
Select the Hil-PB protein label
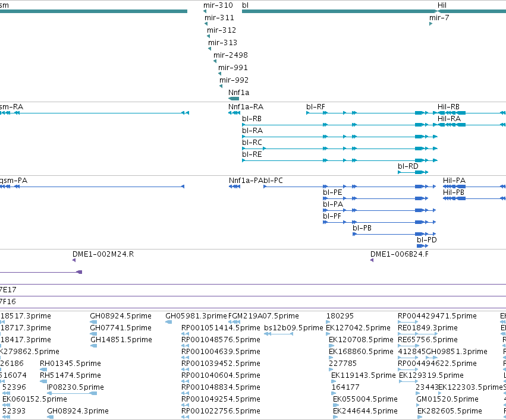coord(454,192)
